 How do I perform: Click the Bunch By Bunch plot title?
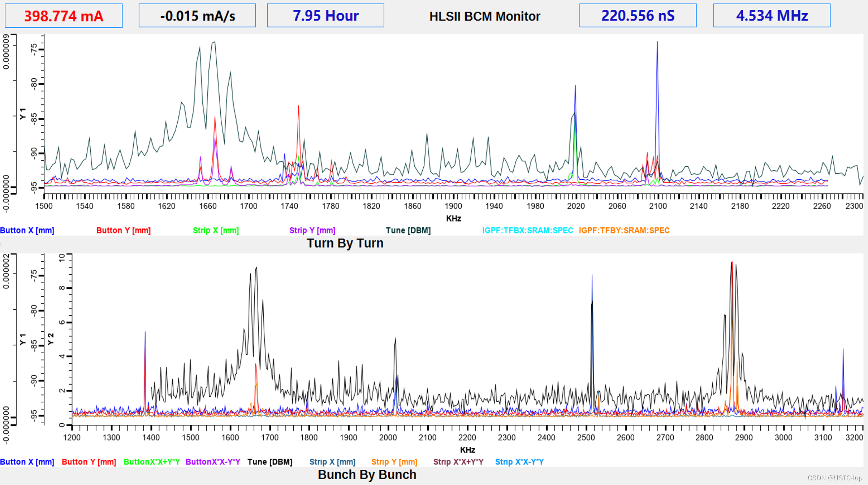pyautogui.click(x=367, y=475)
